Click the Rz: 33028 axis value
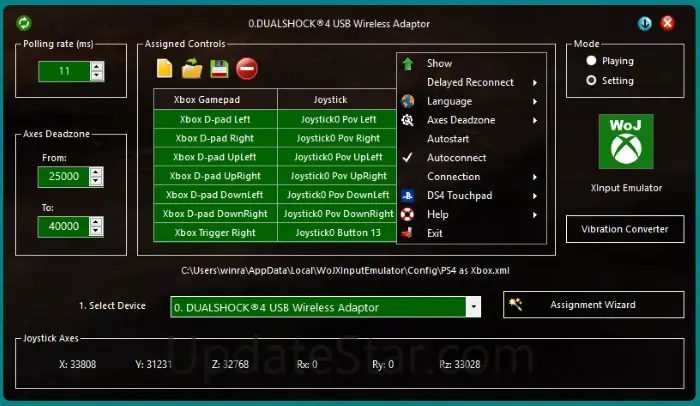 coord(460,364)
